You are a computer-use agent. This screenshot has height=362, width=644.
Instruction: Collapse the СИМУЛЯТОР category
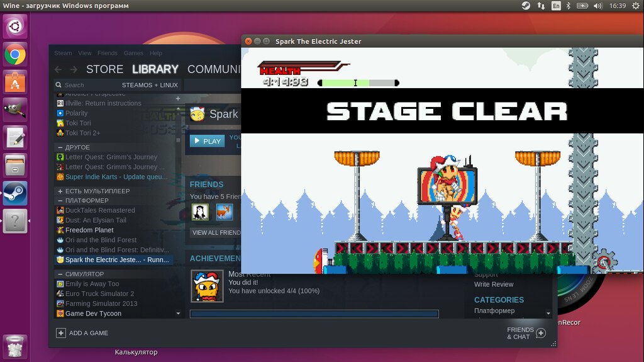[60, 274]
